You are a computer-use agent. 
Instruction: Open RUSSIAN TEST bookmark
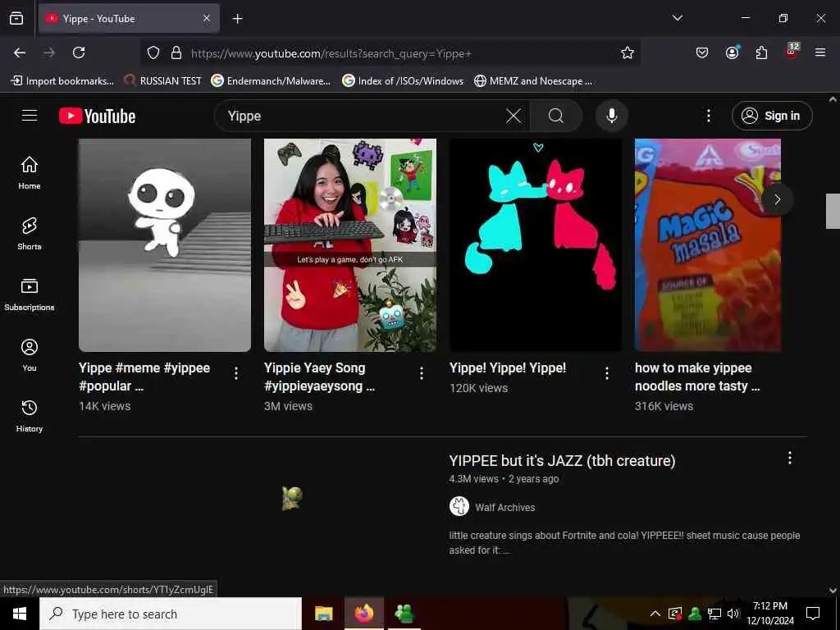[163, 81]
